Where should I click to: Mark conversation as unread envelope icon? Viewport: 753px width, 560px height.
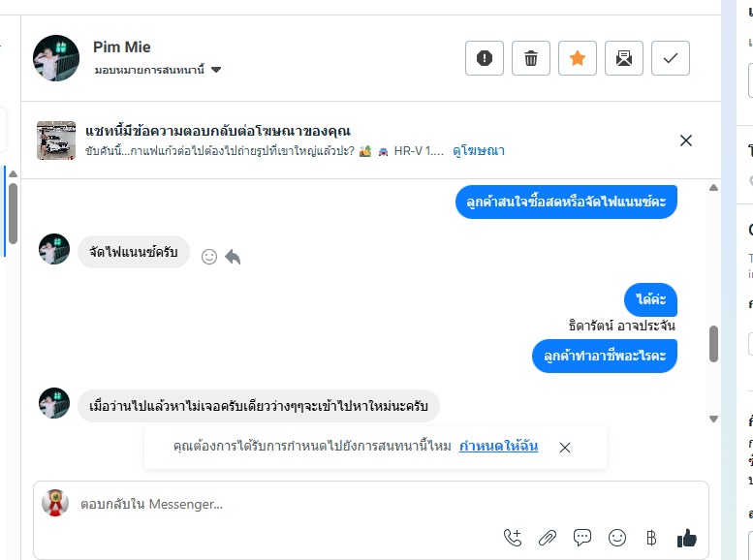coord(624,58)
